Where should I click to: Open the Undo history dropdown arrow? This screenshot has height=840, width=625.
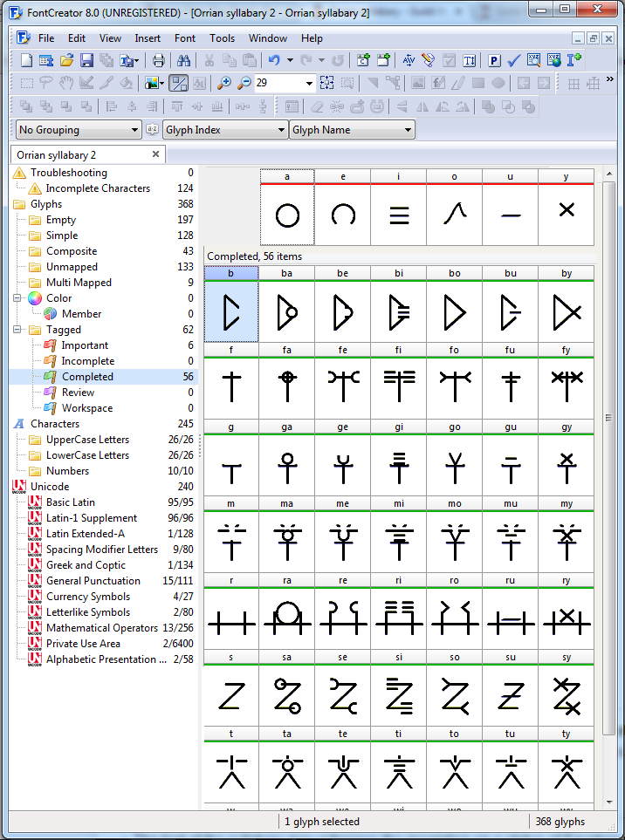coord(290,60)
